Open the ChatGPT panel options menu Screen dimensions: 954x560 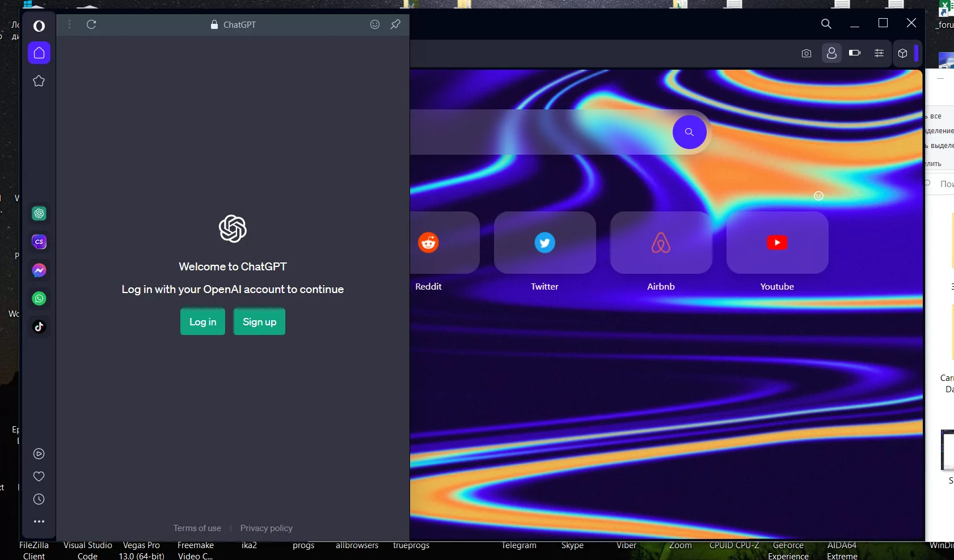[69, 24]
